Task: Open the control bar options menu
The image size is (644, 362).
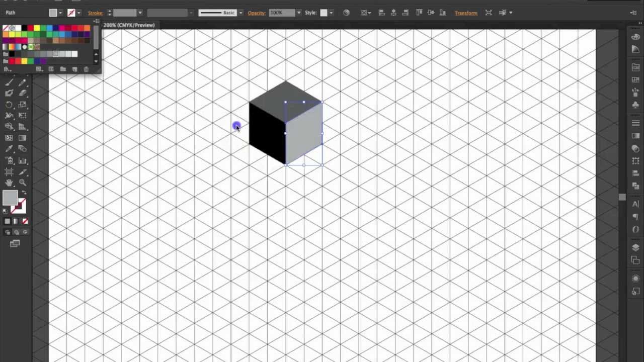Action: (x=633, y=13)
